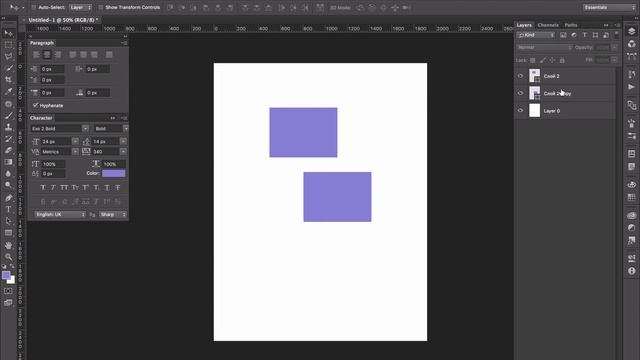The height and width of the screenshot is (360, 640).
Task: Select the Clone Stamp tool
Action: coord(9,127)
